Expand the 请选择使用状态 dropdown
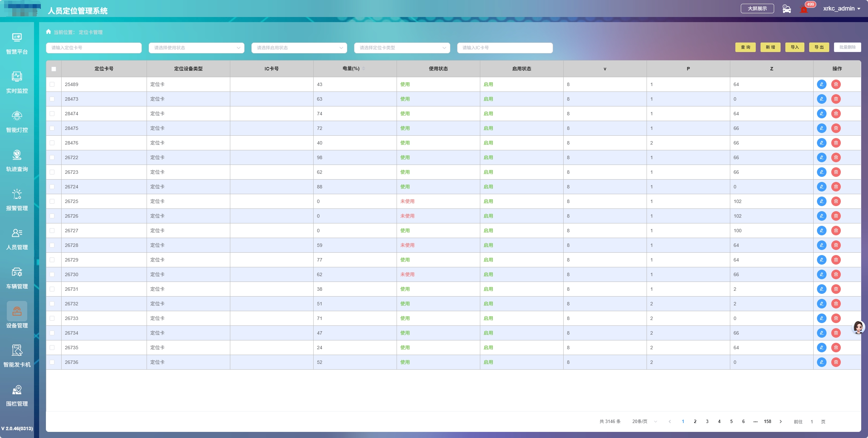868x438 pixels. point(196,48)
